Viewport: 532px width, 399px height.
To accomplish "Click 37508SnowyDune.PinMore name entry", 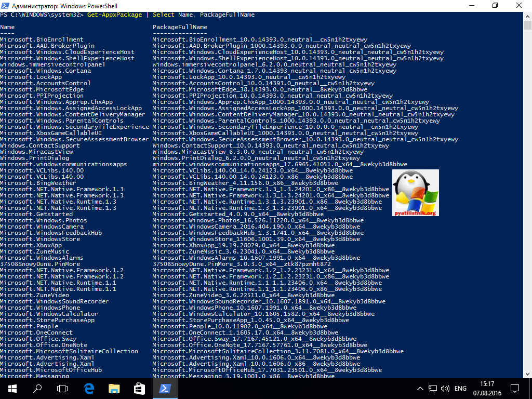I will 40,264.
